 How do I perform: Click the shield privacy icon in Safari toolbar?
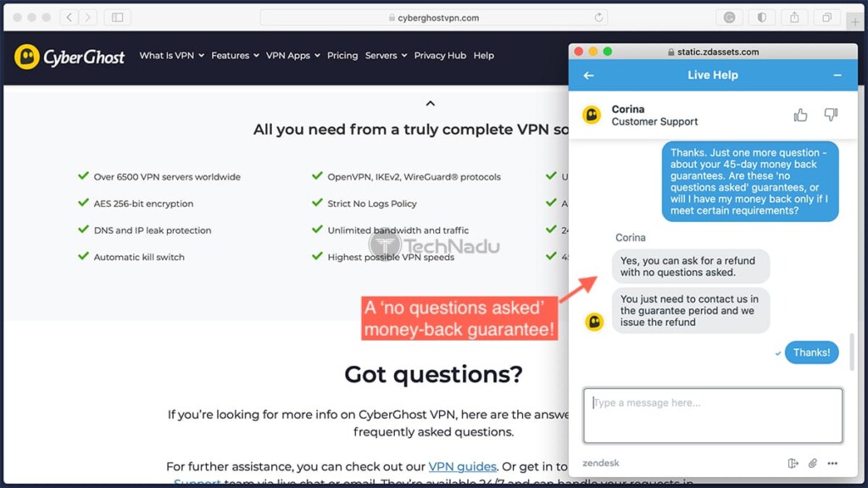pyautogui.click(x=762, y=18)
